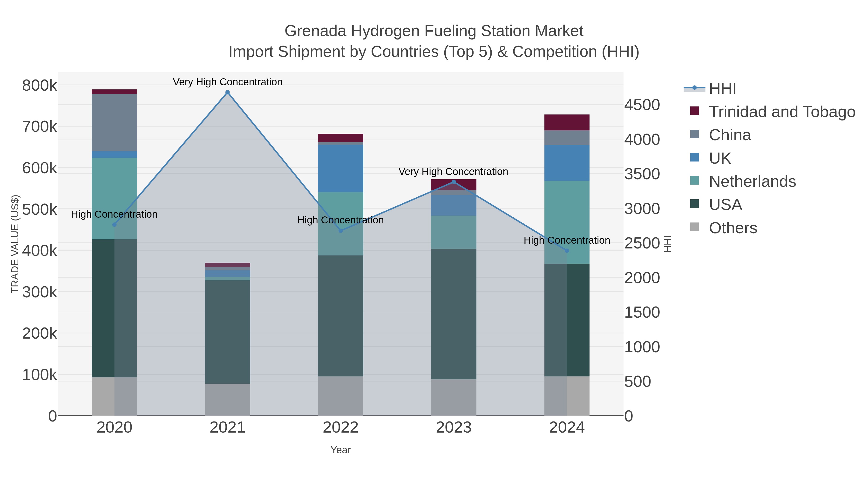Screen dimensions: 868x488
Task: Click the vertical HHI right-axis title
Action: coord(667,244)
